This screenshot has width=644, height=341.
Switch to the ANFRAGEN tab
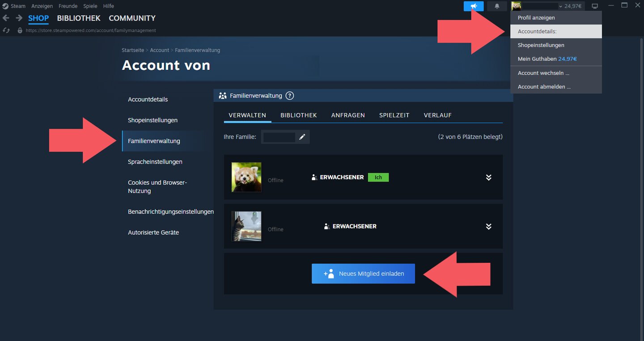[348, 115]
